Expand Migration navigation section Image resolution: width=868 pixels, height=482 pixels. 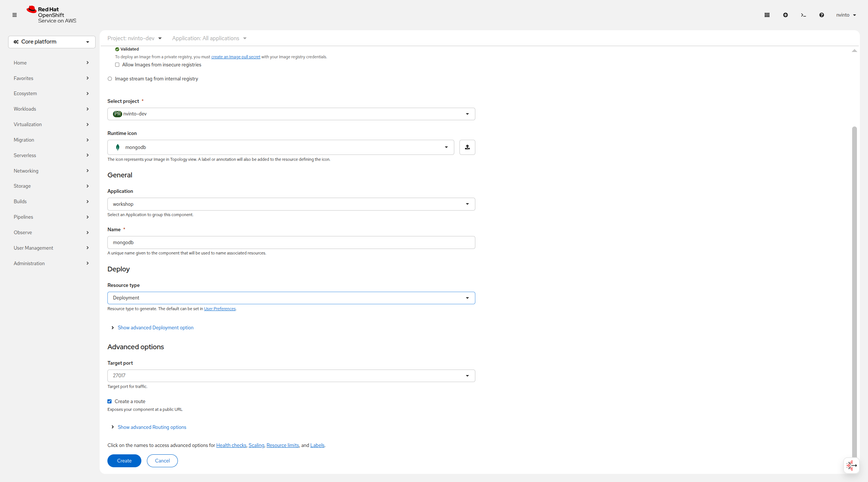52,140
